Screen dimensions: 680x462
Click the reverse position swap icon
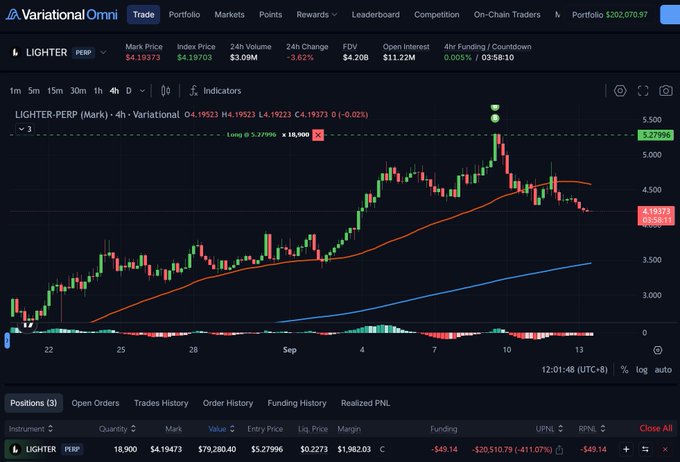tap(645, 449)
